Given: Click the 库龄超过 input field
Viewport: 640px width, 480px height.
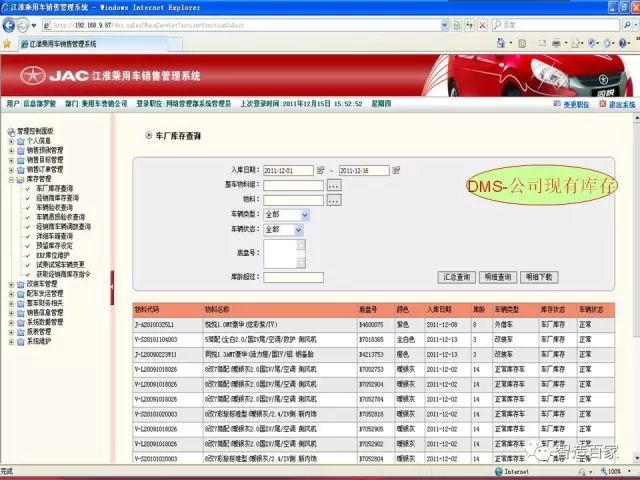Looking at the screenshot, I should [293, 278].
